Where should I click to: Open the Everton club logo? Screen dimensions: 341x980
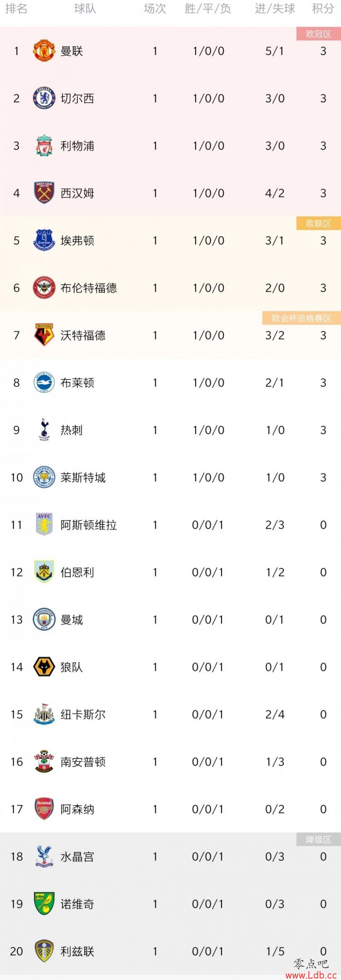click(x=44, y=240)
